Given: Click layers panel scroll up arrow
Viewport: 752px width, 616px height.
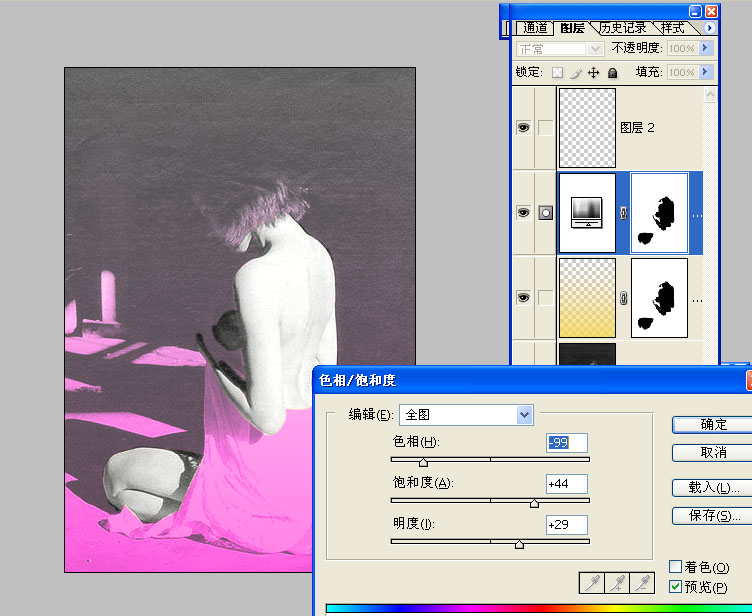Looking at the screenshot, I should pos(710,95).
